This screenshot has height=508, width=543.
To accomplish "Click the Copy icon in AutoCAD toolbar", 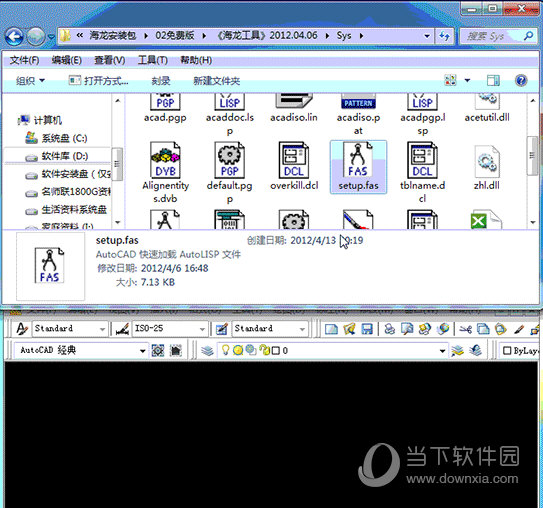I will 483,329.
